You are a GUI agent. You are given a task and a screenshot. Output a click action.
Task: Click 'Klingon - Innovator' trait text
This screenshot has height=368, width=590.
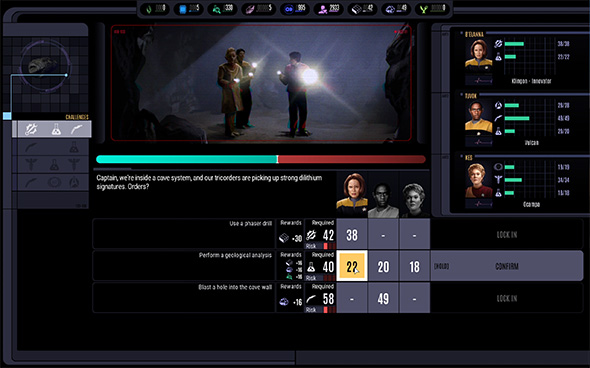point(531,81)
